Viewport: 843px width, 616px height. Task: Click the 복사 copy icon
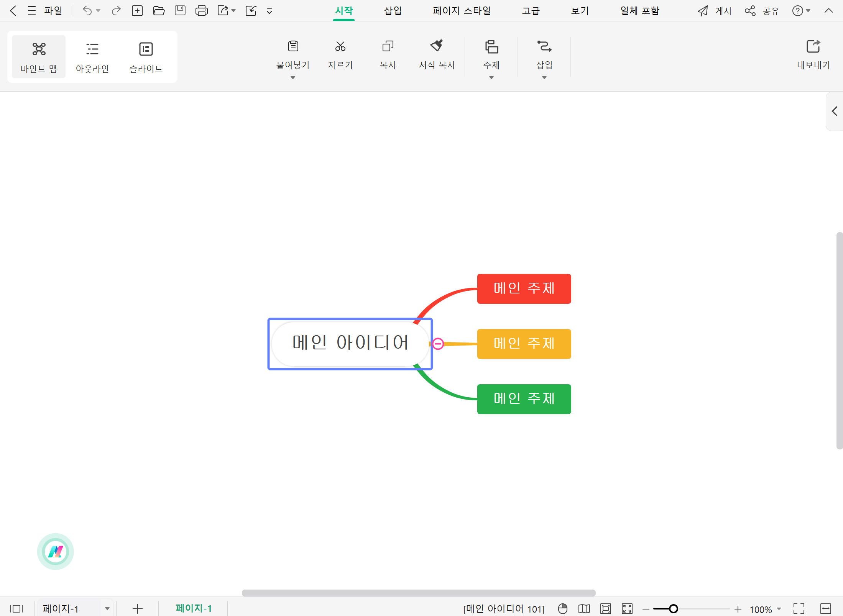click(388, 46)
